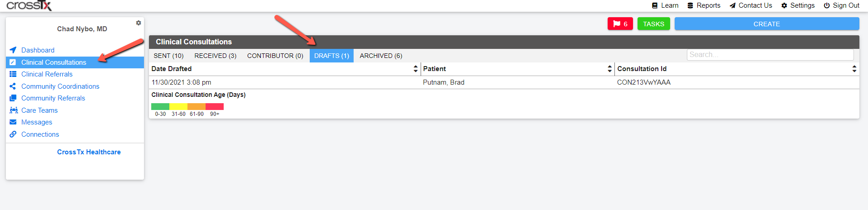The image size is (868, 210).
Task: Switch to the ARCHIVED (6) tab
Action: tap(381, 56)
